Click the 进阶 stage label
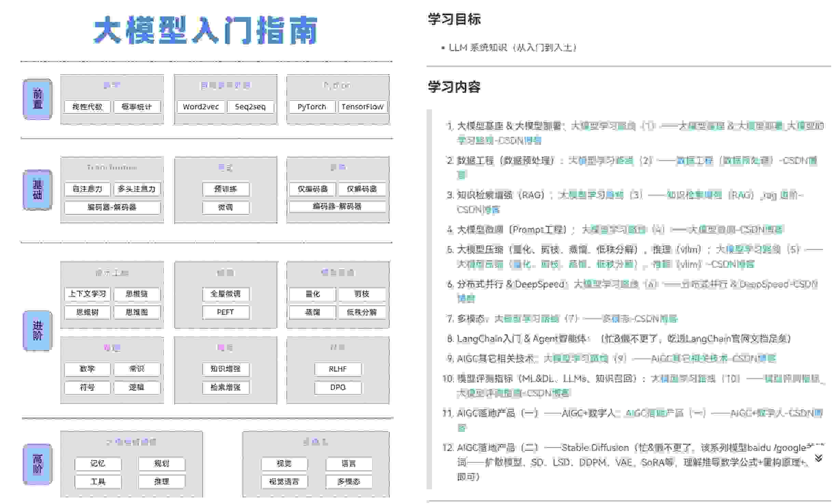This screenshot has height=504, width=837. click(x=38, y=331)
